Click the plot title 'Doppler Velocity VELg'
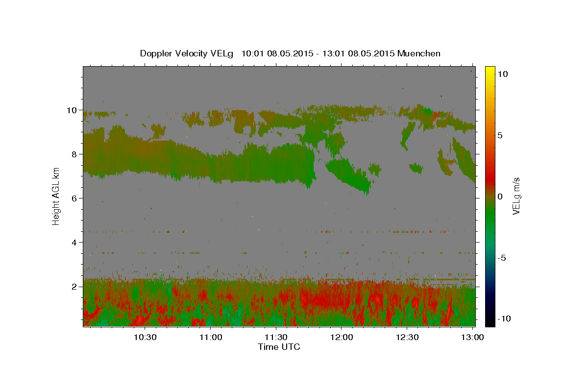 187,53
